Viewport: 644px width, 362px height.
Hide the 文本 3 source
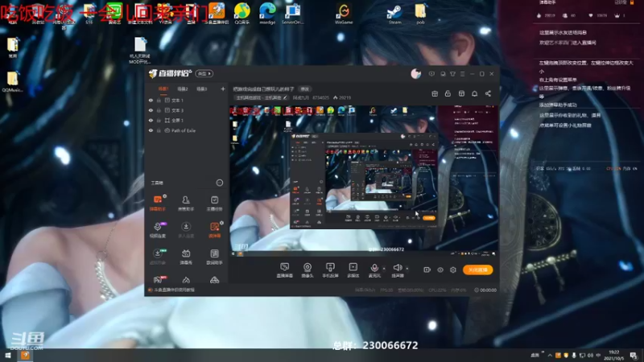point(151,110)
